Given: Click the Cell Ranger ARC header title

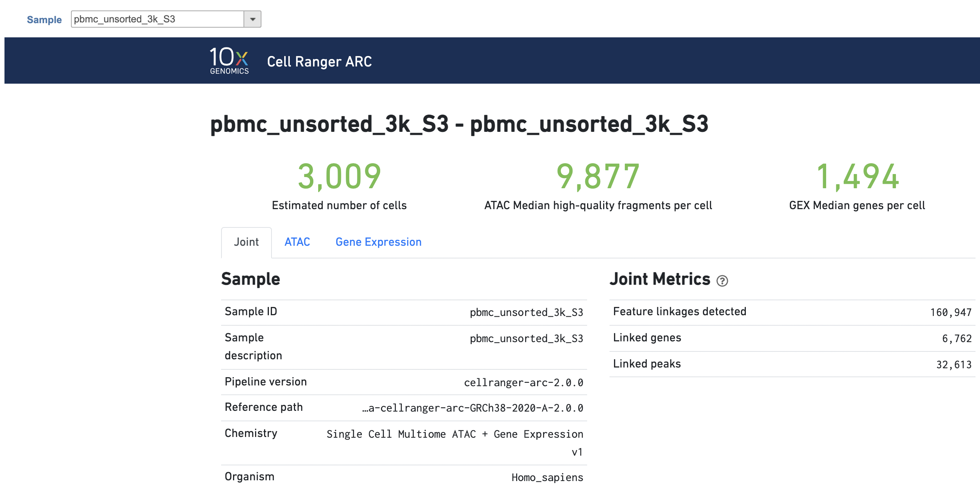Looking at the screenshot, I should pyautogui.click(x=319, y=62).
